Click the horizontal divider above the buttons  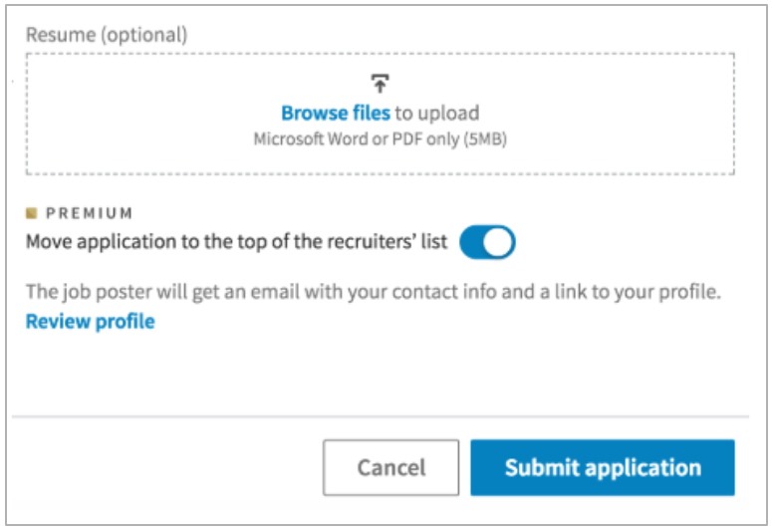[x=381, y=416]
